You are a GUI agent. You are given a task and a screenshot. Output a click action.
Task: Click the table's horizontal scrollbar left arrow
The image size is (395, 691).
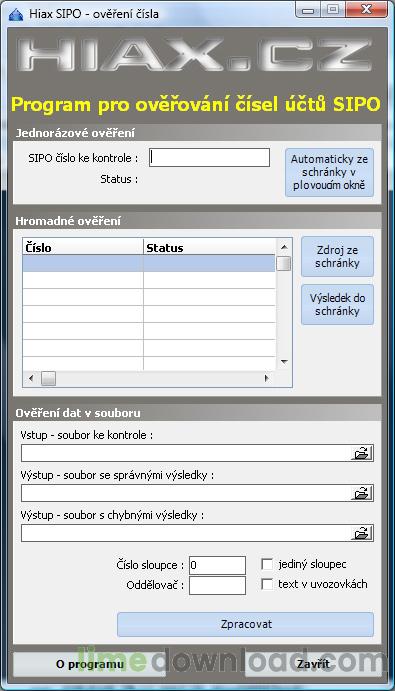click(x=31, y=378)
